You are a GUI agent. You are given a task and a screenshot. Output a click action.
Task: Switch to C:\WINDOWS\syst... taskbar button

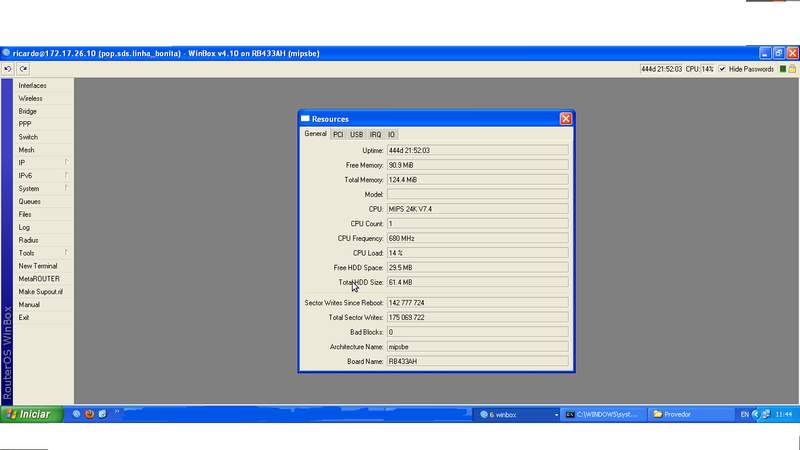(604, 415)
